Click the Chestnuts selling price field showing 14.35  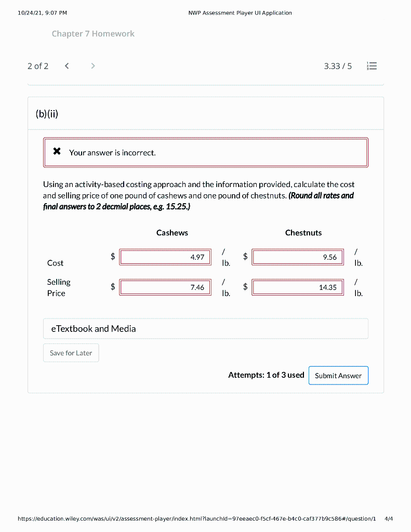click(x=297, y=287)
